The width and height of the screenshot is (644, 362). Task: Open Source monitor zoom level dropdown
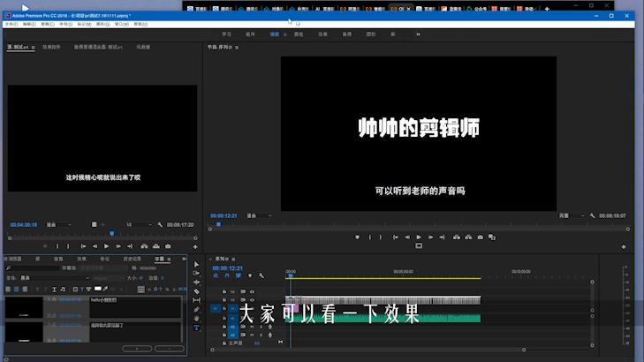pos(59,224)
